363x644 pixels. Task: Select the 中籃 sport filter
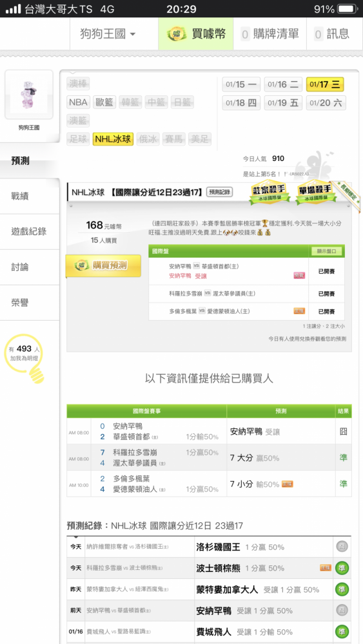click(157, 102)
